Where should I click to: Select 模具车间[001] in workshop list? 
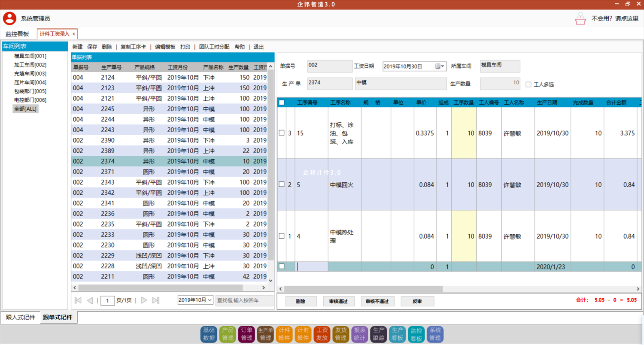point(30,56)
